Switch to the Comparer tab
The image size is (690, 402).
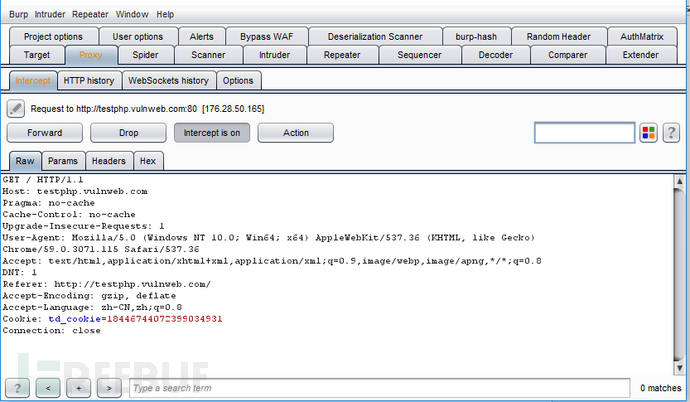pos(568,55)
